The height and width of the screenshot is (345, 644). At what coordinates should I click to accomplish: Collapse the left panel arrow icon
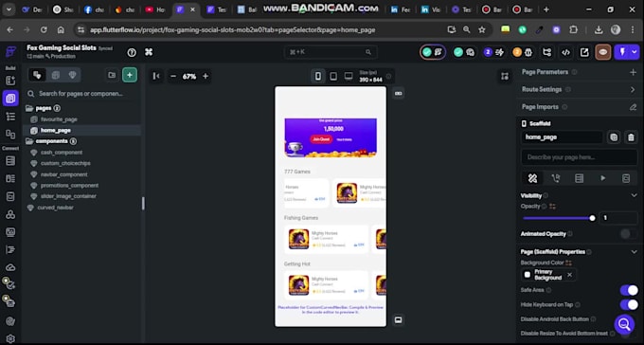tap(156, 76)
